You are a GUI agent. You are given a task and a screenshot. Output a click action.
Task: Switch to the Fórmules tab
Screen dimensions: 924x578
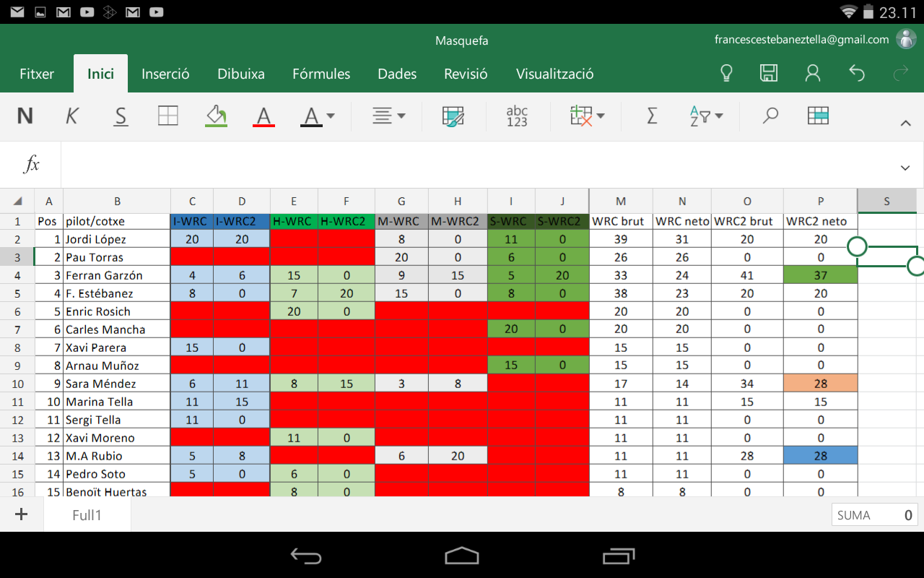321,74
